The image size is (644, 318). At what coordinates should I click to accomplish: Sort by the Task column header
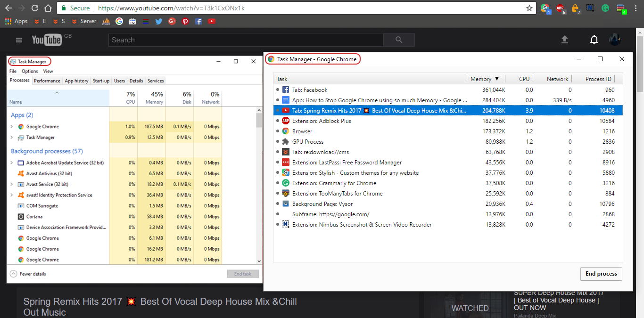370,79
